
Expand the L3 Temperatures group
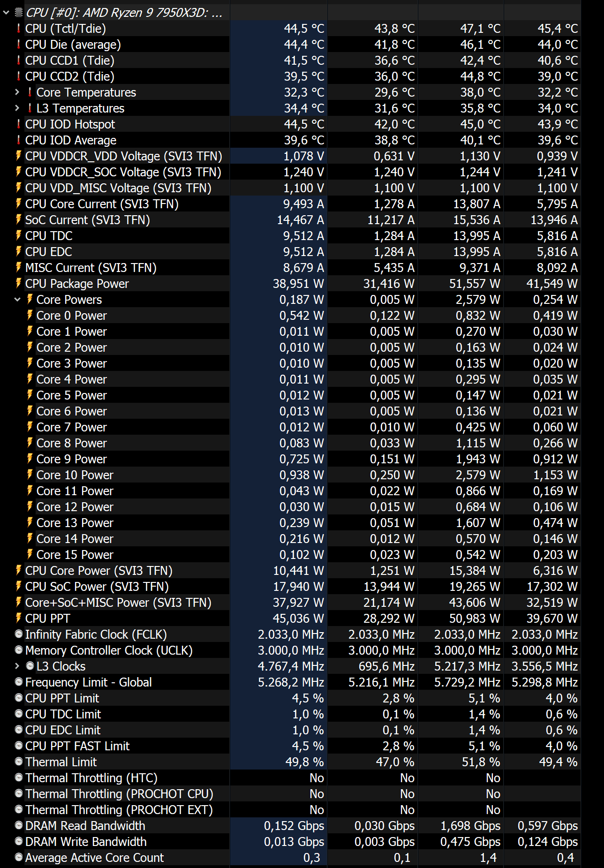coord(17,108)
